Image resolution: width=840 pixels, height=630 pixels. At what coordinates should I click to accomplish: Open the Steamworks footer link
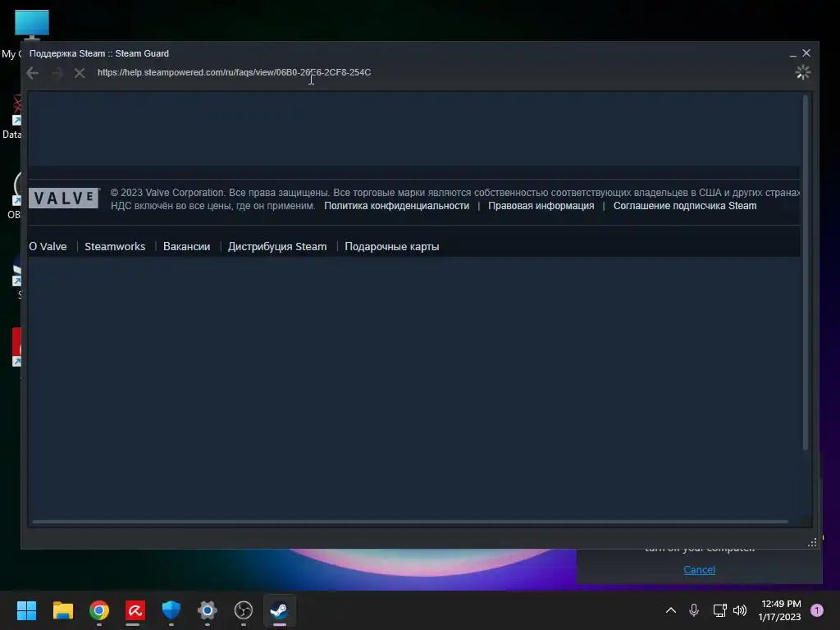click(115, 246)
